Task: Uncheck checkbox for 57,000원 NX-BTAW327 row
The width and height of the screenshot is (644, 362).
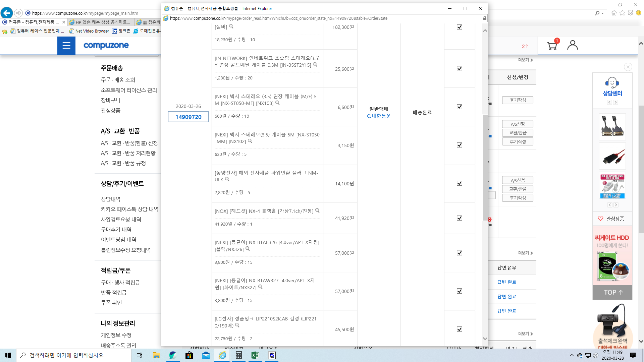Action: (460, 291)
